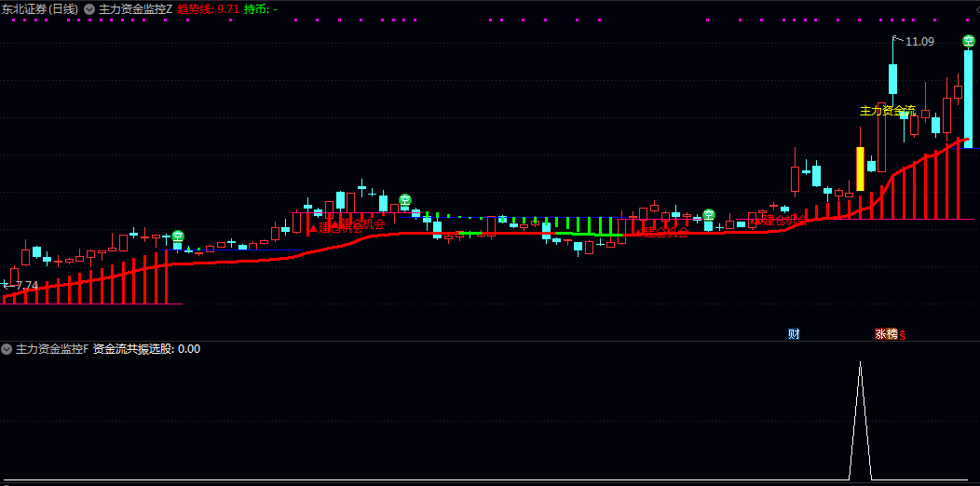
Task: Click the yellow 主力资金流 label
Action: 888,111
